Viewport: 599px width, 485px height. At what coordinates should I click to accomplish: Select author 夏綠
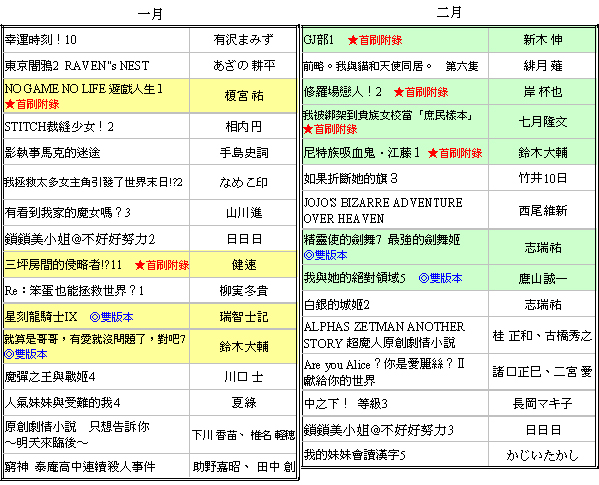pyautogui.click(x=244, y=403)
